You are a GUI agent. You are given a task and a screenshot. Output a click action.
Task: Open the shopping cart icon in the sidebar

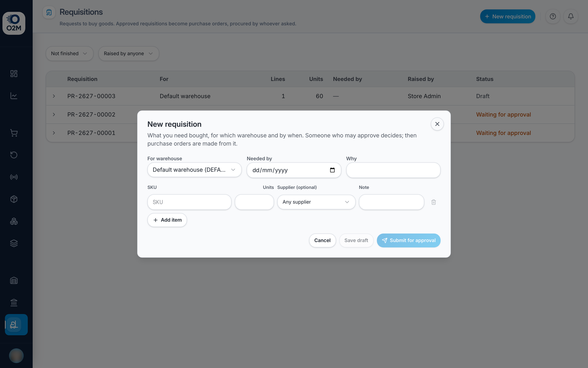click(14, 133)
